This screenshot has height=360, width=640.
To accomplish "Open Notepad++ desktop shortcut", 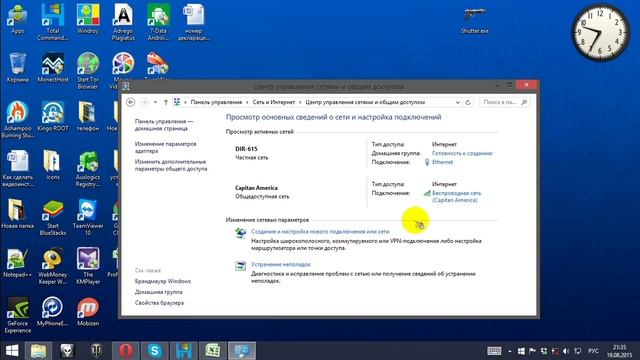I will point(18,263).
